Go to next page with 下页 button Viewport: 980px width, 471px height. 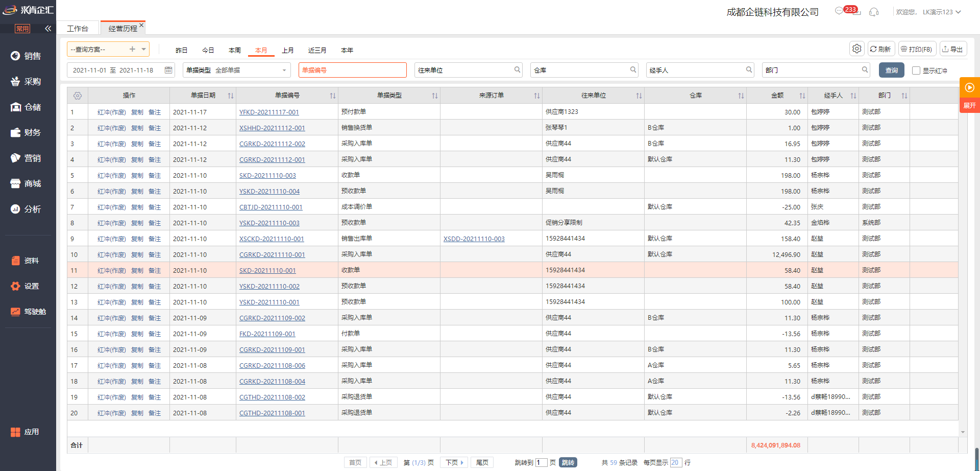pyautogui.click(x=454, y=462)
